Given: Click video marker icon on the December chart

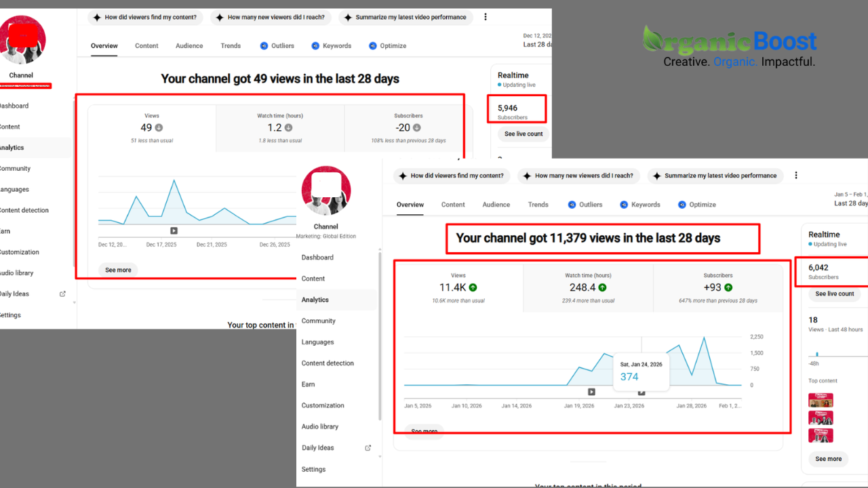Looking at the screenshot, I should click(x=174, y=230).
